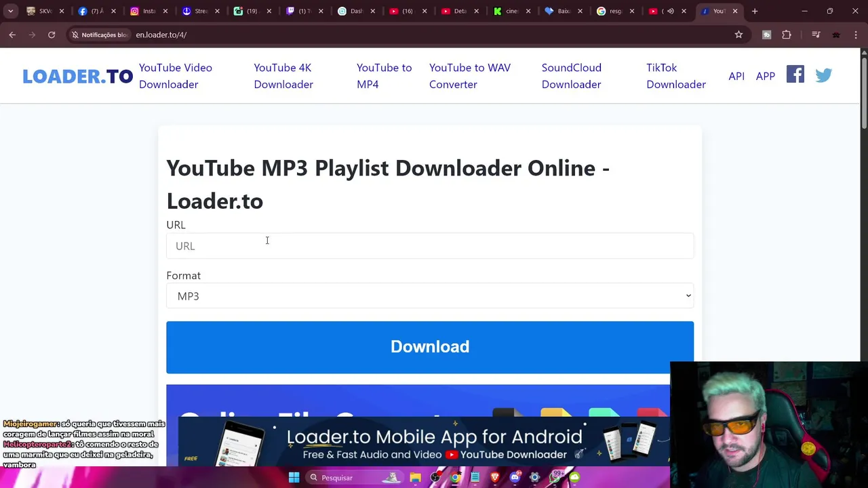This screenshot has height=488, width=868.
Task: Open the Twitter bird icon in header
Action: 823,75
